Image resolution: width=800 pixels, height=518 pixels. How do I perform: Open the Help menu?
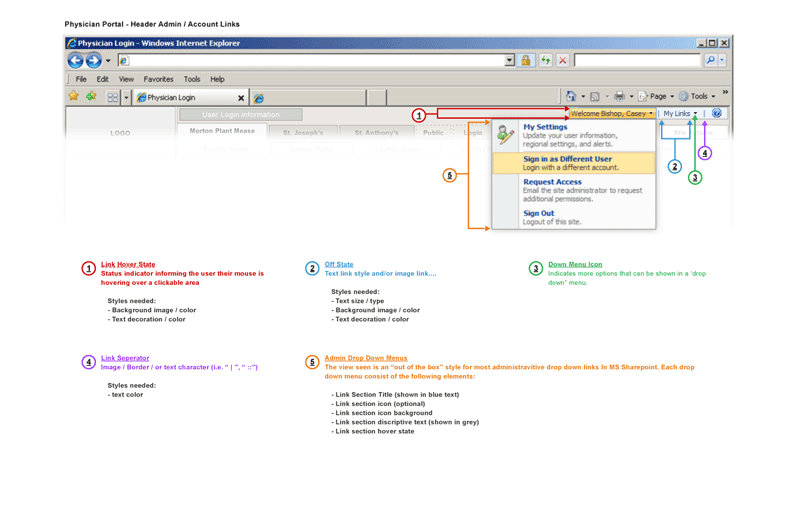click(x=217, y=79)
